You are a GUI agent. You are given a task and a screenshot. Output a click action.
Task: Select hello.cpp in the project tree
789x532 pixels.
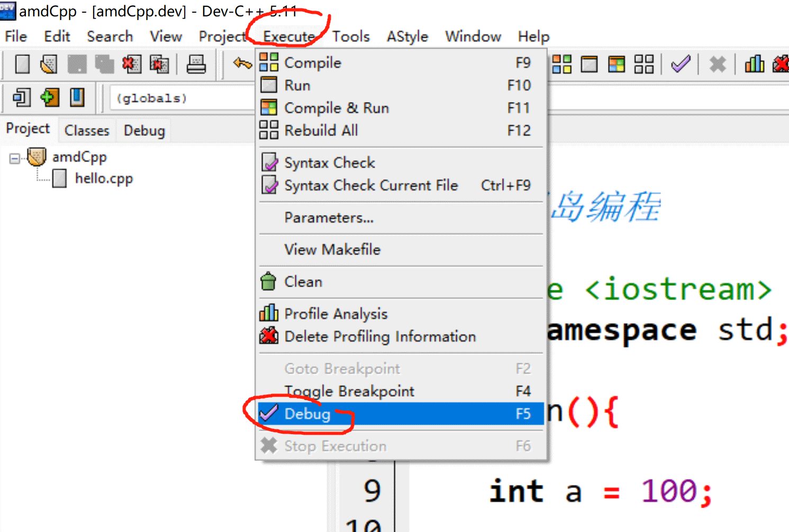point(104,179)
